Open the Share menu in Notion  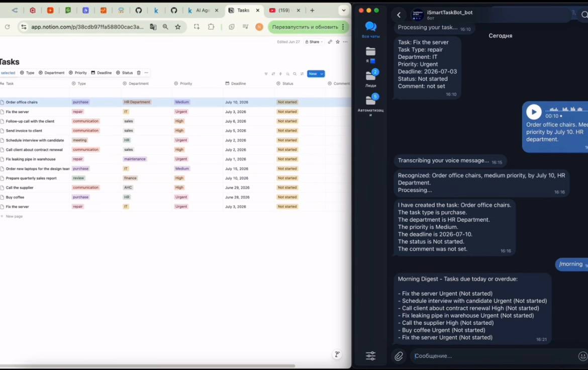click(x=314, y=42)
